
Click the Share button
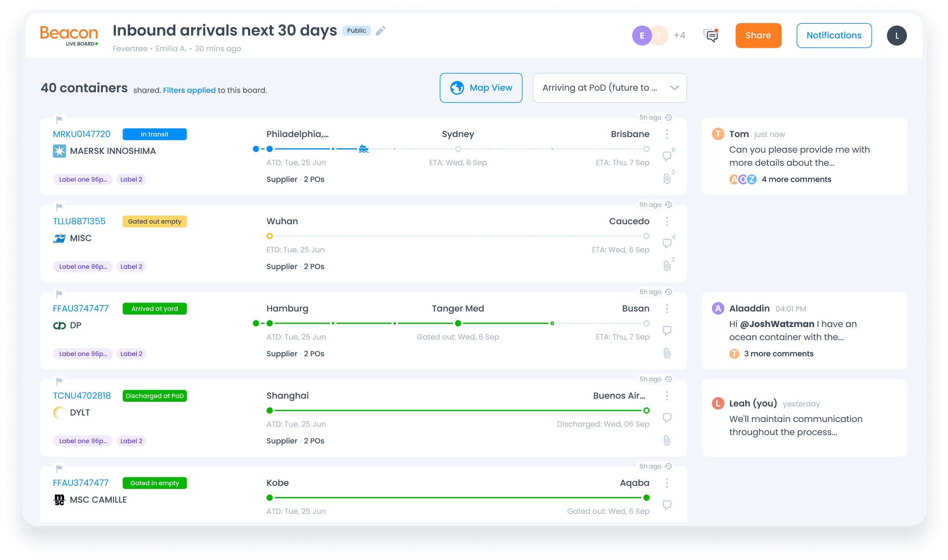758,35
